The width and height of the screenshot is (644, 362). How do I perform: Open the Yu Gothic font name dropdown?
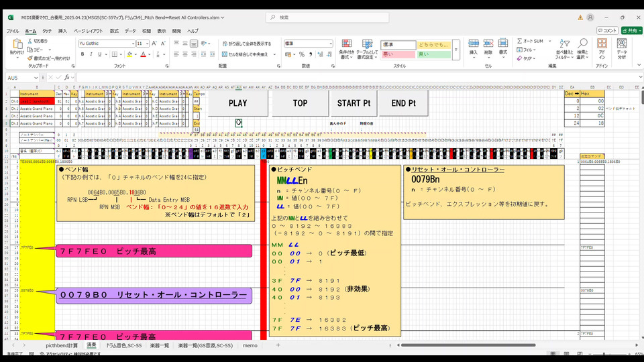(x=132, y=44)
